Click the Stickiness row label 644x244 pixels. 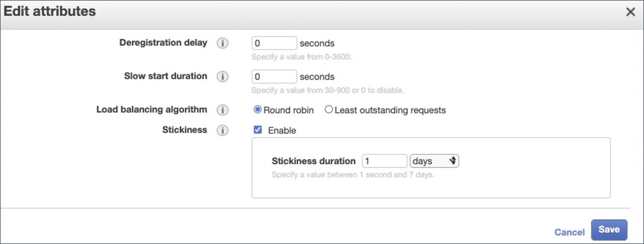(x=184, y=130)
